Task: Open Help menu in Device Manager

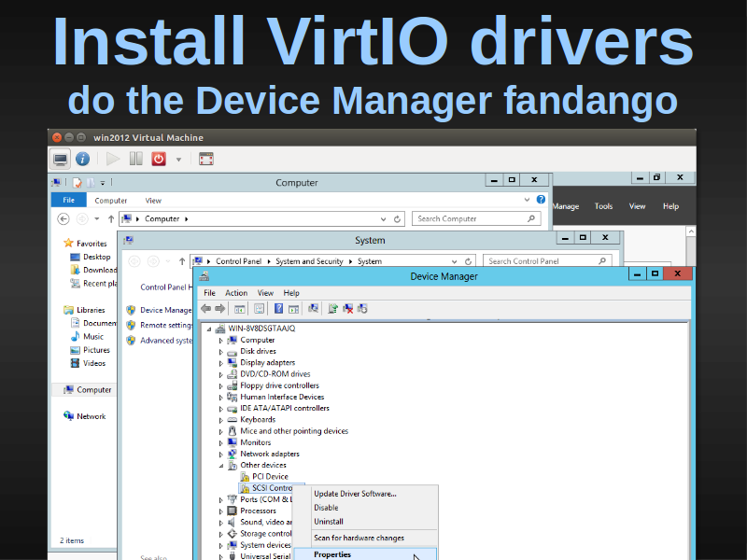Action: pos(291,293)
